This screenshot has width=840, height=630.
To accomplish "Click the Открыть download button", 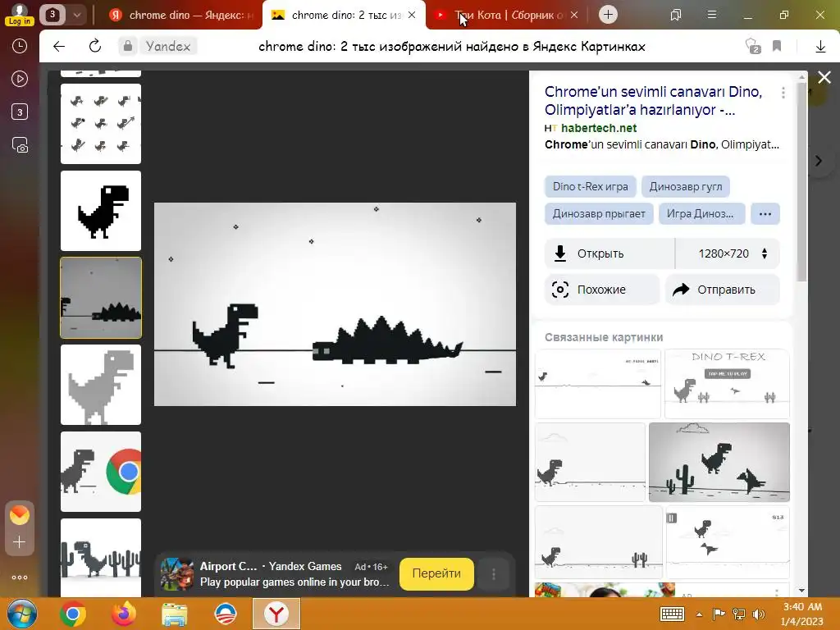I will 609,254.
